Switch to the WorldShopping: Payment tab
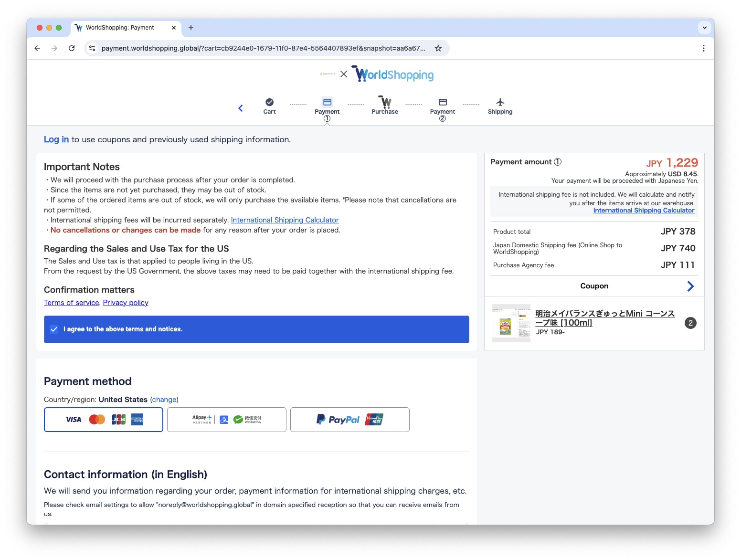 (120, 28)
